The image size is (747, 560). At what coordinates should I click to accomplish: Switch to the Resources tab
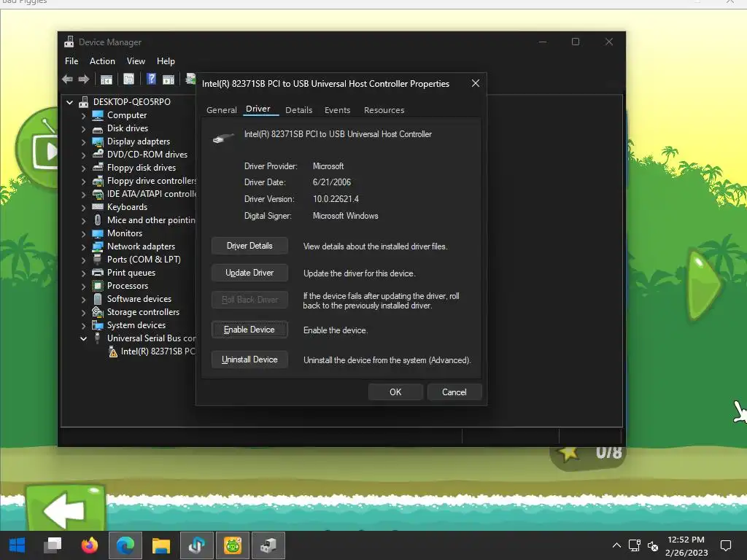384,110
